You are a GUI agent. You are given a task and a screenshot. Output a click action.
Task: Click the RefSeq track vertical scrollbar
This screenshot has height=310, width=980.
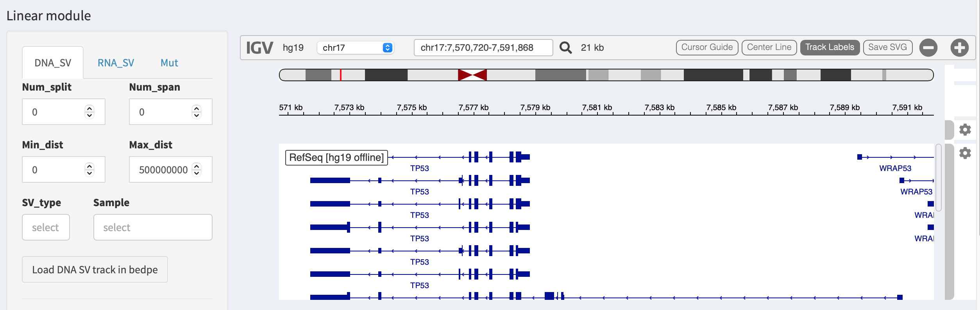point(938,178)
